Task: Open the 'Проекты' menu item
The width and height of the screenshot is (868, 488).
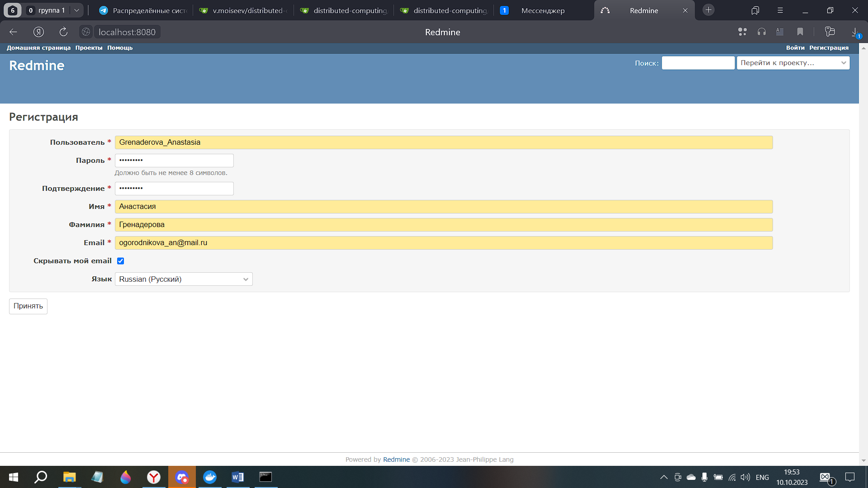Action: point(89,48)
